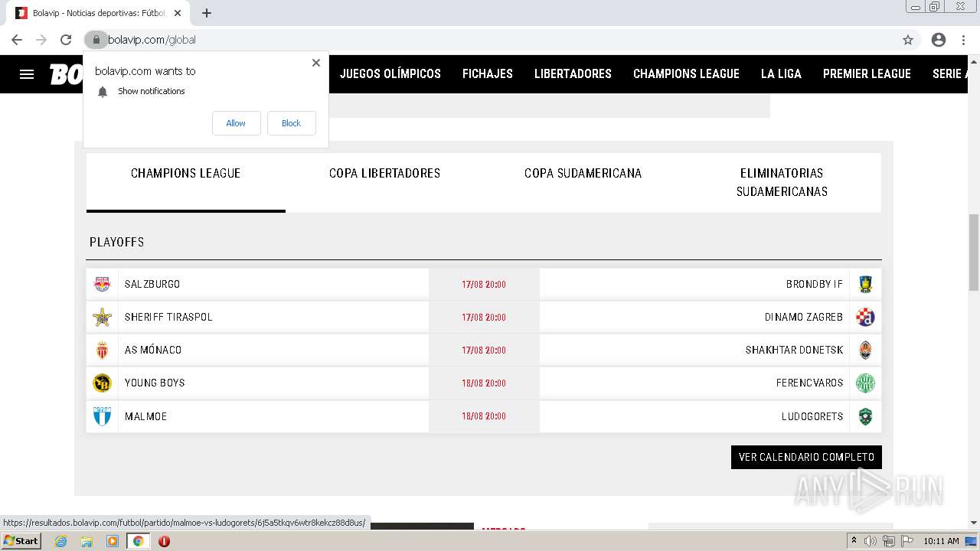The image size is (980, 551).
Task: Open the Salzburgo team name link
Action: pyautogui.click(x=152, y=284)
